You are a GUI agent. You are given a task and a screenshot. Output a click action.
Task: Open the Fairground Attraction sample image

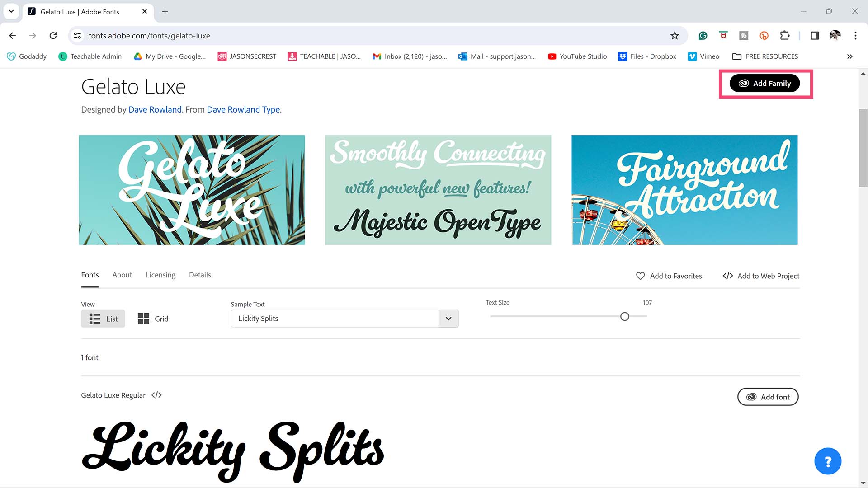click(684, 190)
